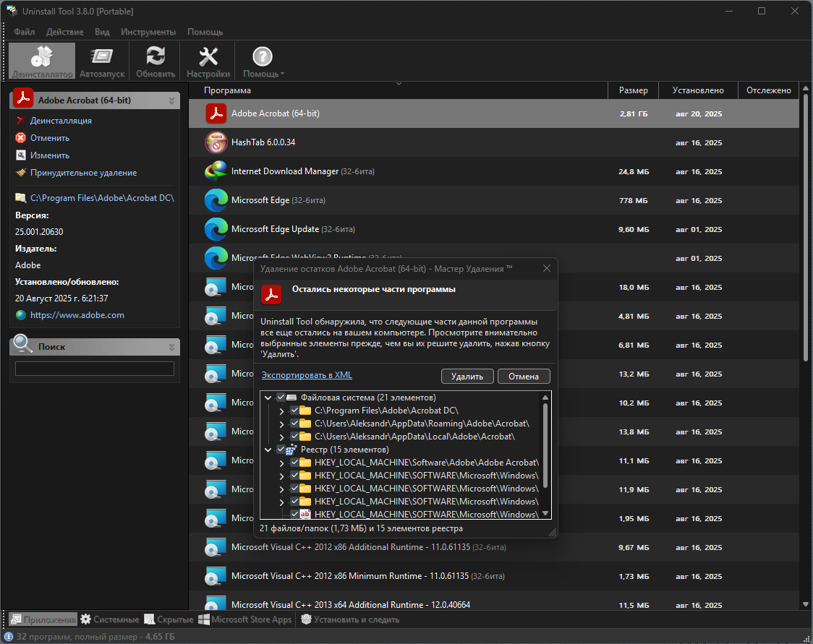Uncheck the Реестр (15 элементов) checkbox
This screenshot has width=813, height=644.
281,450
